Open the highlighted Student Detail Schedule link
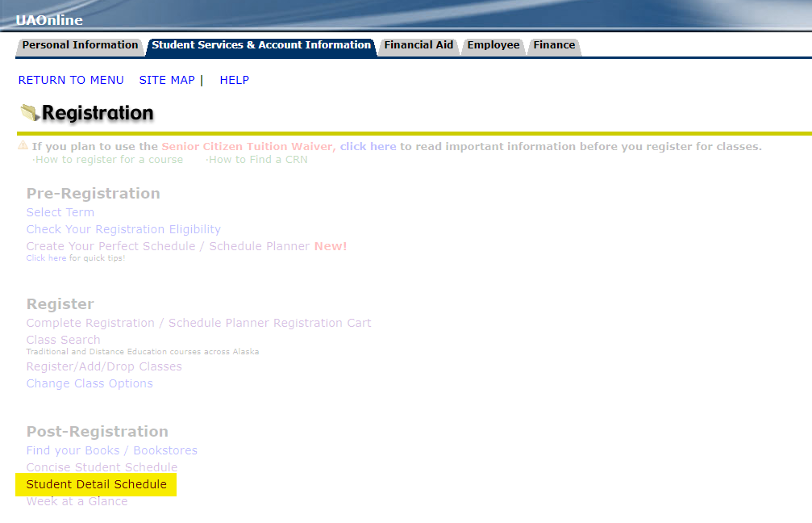Image resolution: width=812 pixels, height=523 pixels. coord(96,484)
